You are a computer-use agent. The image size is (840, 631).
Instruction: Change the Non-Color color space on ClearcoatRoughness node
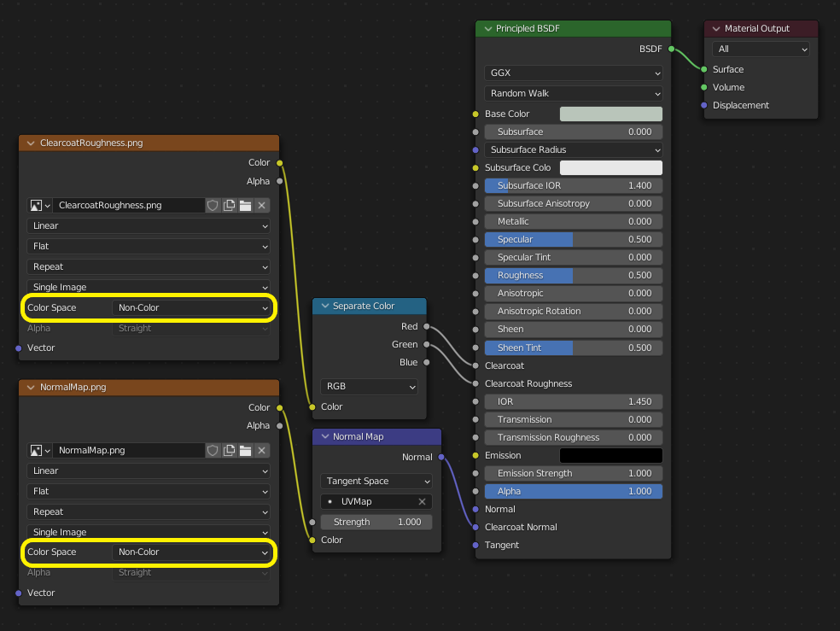click(192, 307)
